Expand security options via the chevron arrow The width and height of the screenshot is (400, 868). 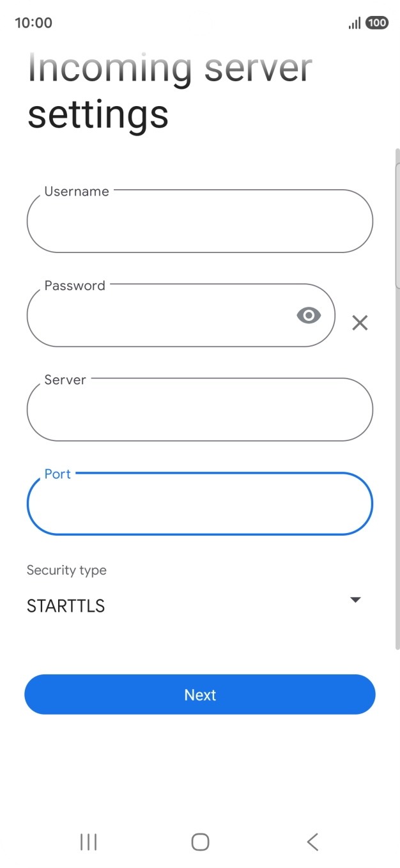[x=355, y=600]
